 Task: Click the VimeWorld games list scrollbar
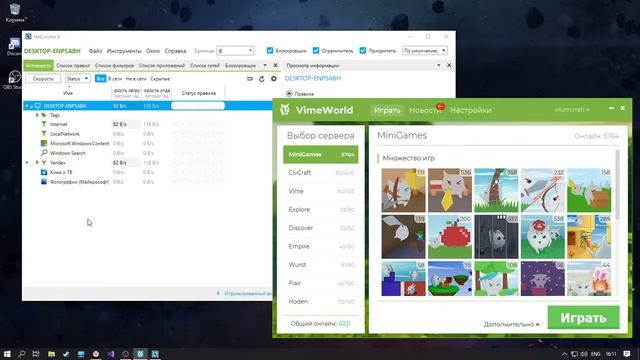pos(617,184)
